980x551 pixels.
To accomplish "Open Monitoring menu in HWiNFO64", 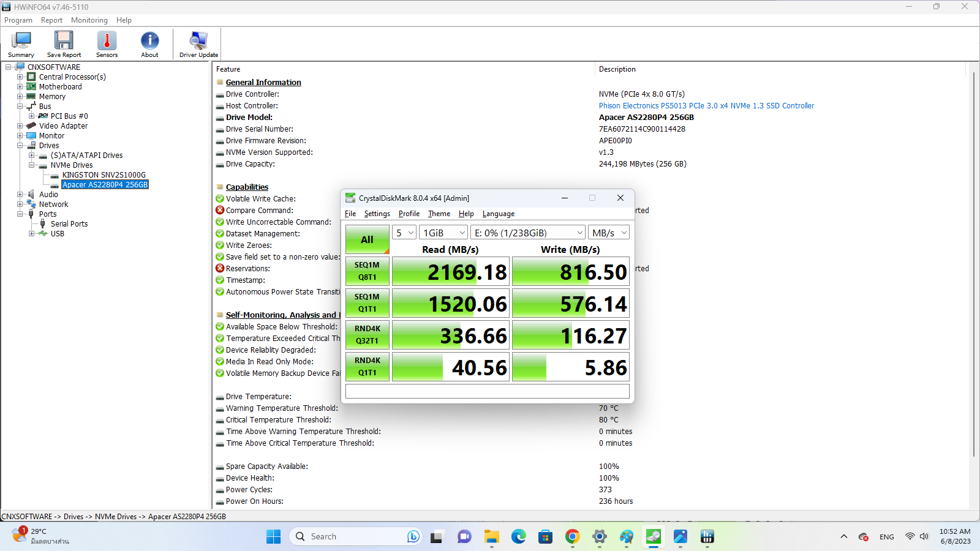I will pyautogui.click(x=89, y=20).
